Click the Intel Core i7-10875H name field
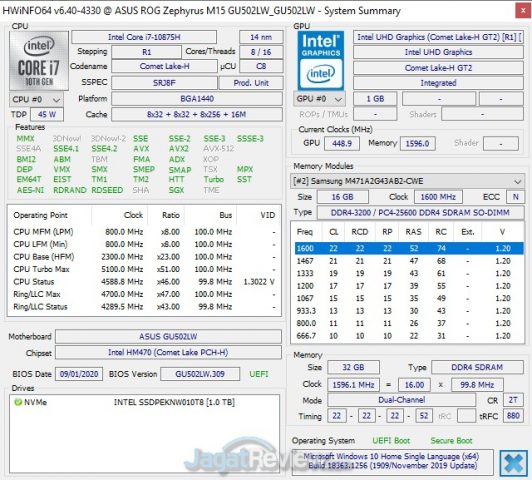 tap(144, 37)
